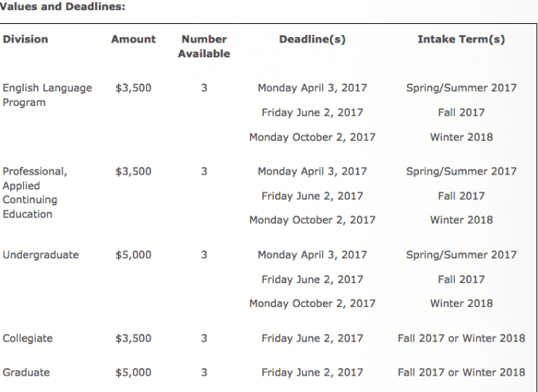538x392 pixels.
Task: Select the Amount column header
Action: (x=133, y=39)
